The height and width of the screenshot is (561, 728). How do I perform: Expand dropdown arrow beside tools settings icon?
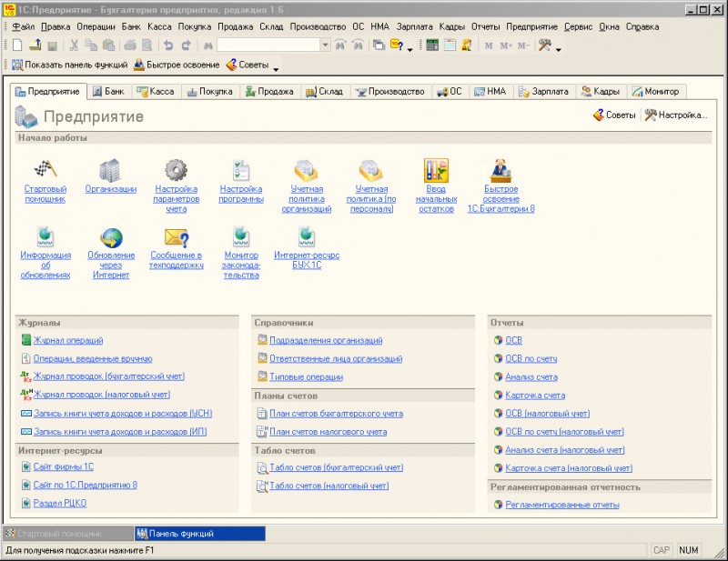[x=559, y=49]
